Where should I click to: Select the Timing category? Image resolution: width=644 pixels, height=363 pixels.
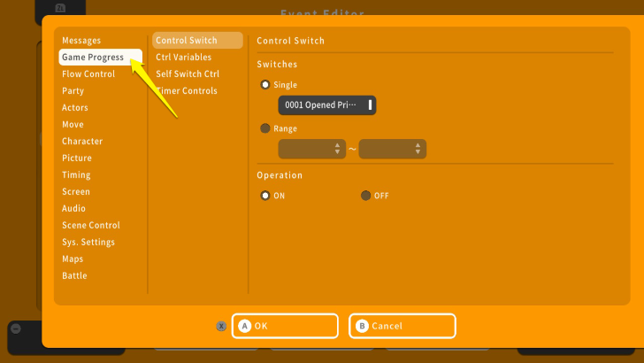coord(76,175)
